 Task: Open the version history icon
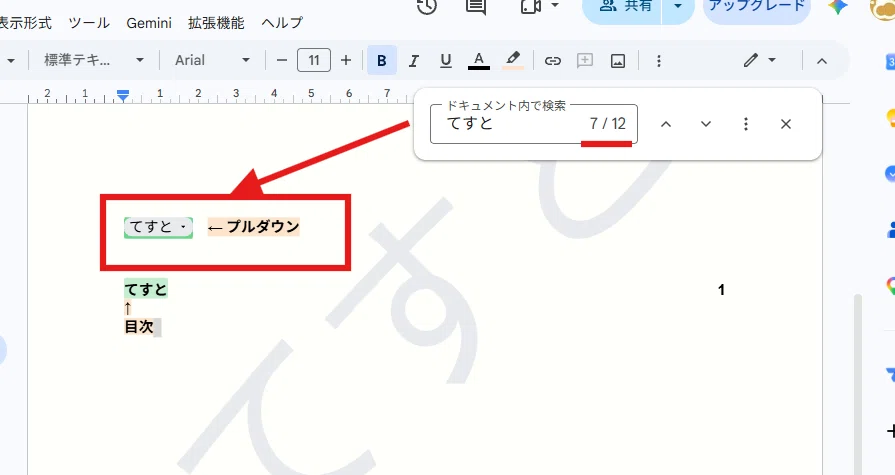[x=427, y=6]
